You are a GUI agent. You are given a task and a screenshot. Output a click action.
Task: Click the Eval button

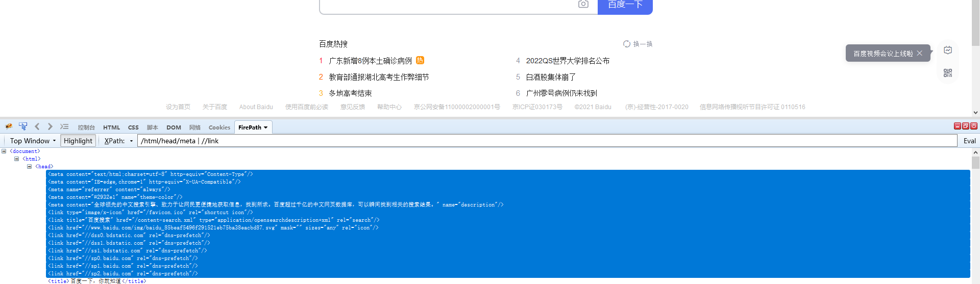[969, 141]
